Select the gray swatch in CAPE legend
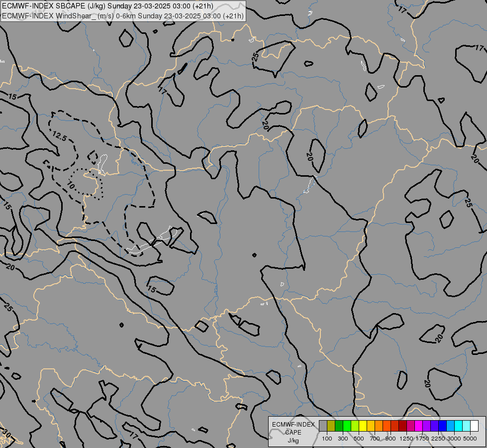487x448 pixels. 323,426
